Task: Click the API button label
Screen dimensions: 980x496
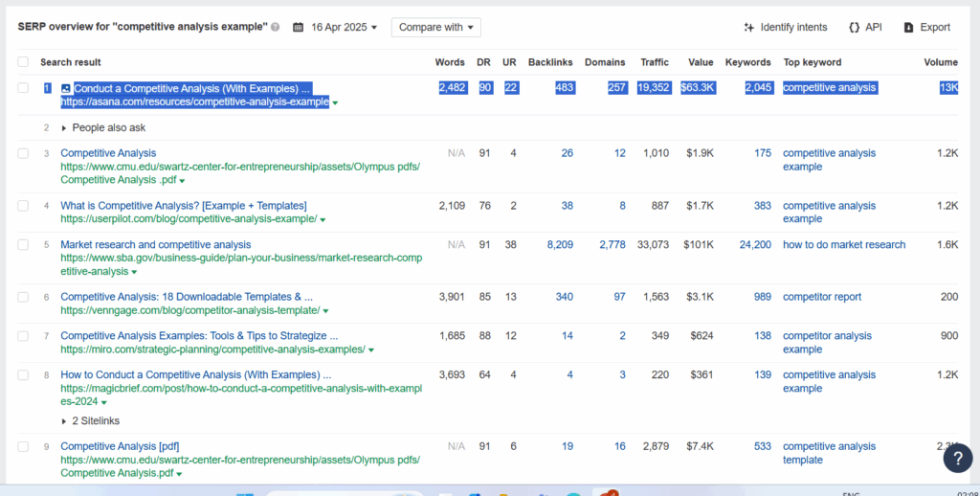Action: point(874,28)
